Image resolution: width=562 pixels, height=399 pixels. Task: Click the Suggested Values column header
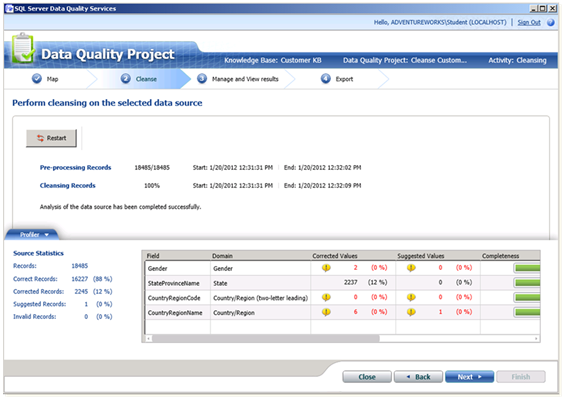[x=438, y=256]
